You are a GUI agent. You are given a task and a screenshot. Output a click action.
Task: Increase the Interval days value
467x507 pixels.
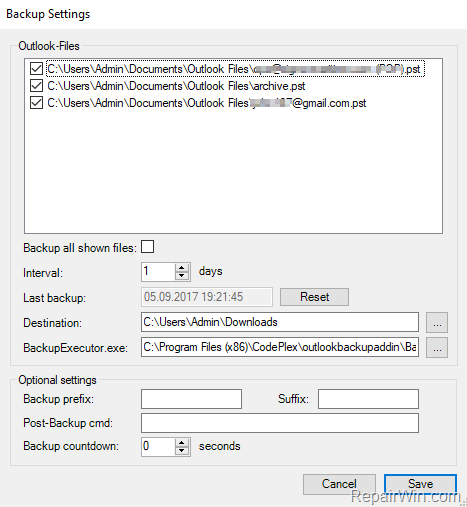tap(182, 268)
